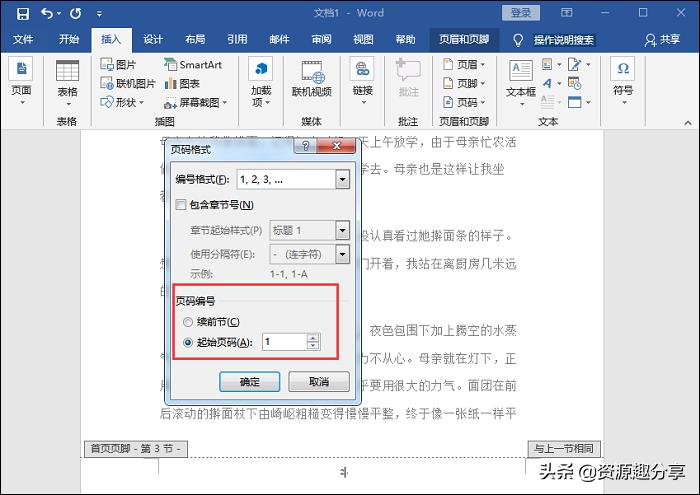Select the 起始页码 radio button
This screenshot has width=700, height=495.
(x=188, y=342)
